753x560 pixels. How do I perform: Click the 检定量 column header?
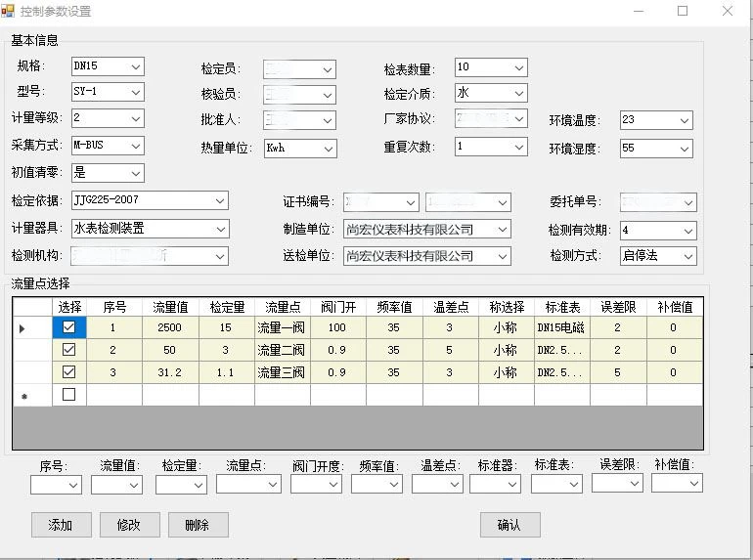click(x=227, y=307)
